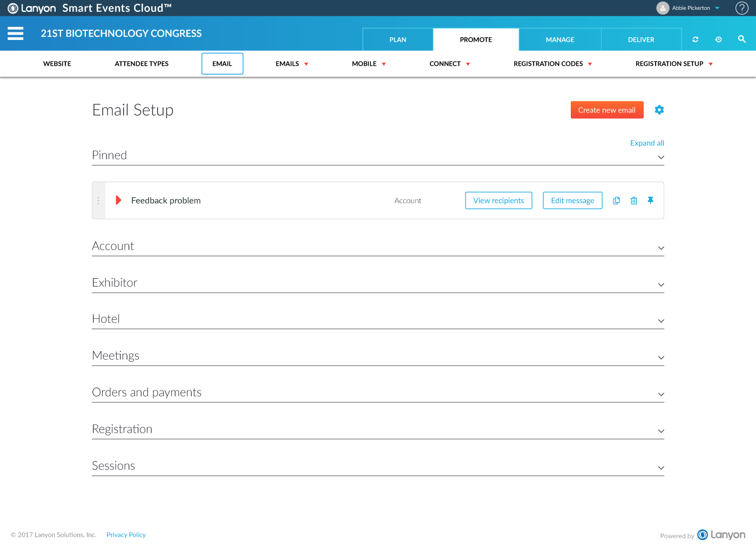The height and width of the screenshot is (553, 756).
Task: Open the history clock icon
Action: coord(718,39)
